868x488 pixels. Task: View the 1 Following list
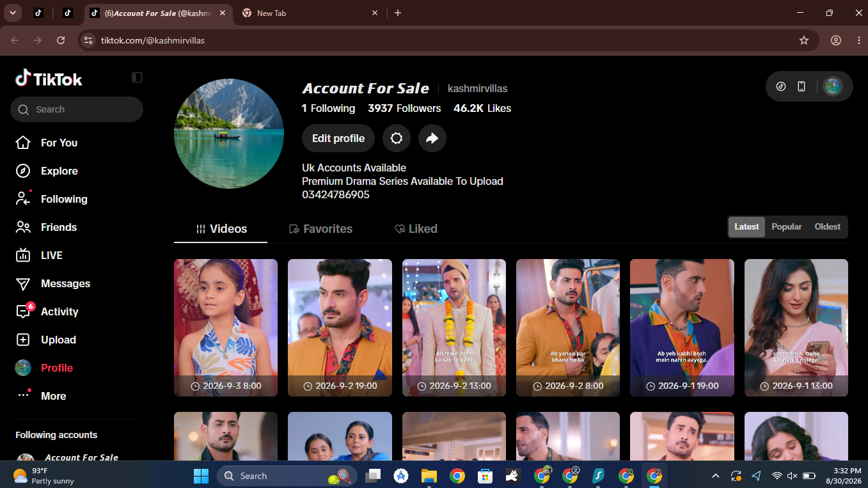pyautogui.click(x=329, y=108)
